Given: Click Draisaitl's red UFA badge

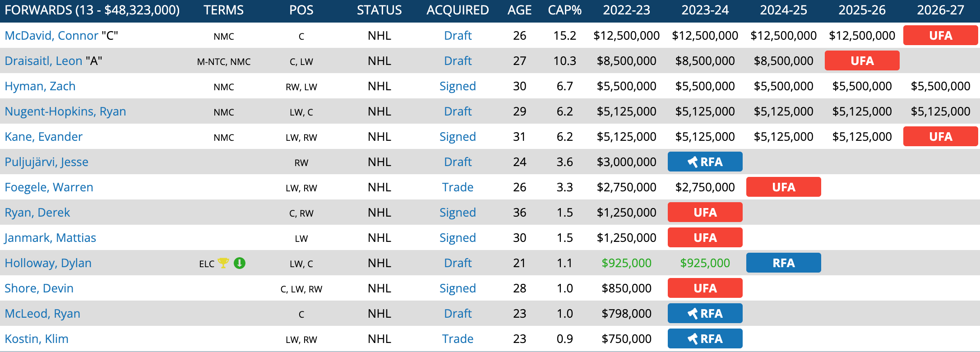Looking at the screenshot, I should [862, 61].
